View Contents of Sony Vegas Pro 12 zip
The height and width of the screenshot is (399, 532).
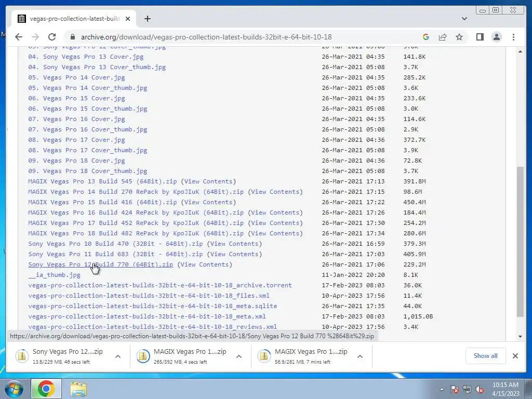[205, 264]
